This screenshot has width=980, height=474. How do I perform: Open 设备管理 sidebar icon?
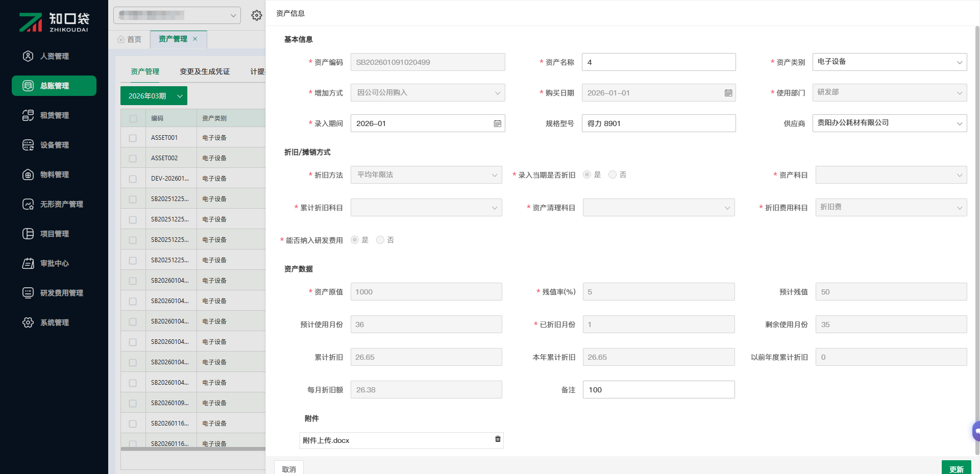coord(28,145)
